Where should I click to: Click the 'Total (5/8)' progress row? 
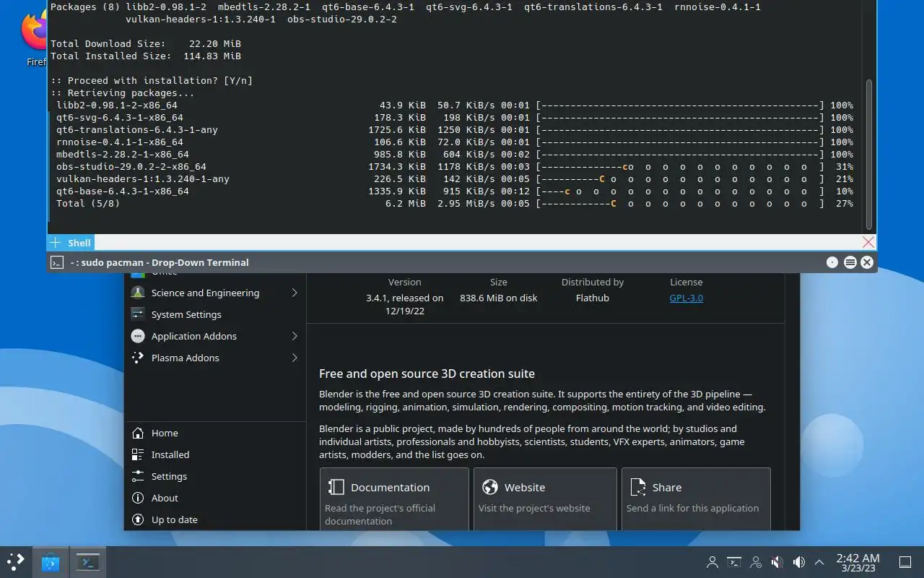click(455, 203)
